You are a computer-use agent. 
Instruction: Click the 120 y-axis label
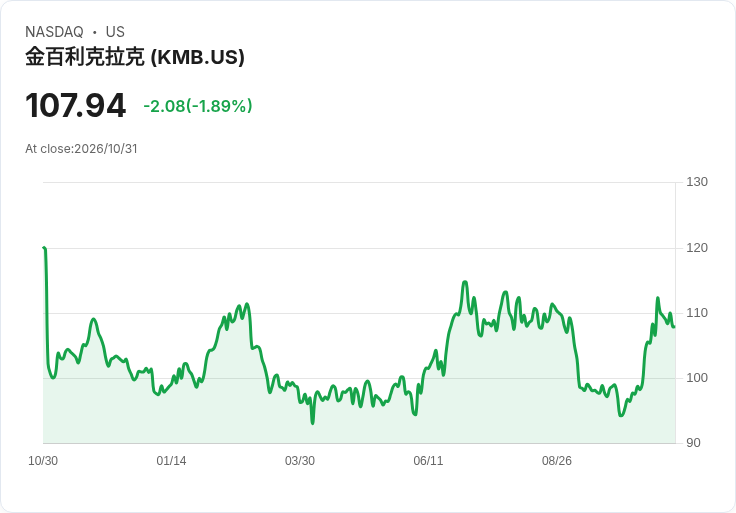click(697, 247)
